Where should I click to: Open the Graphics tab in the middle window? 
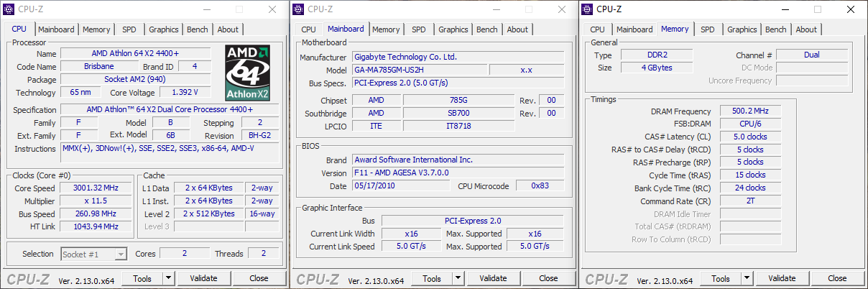[453, 29]
